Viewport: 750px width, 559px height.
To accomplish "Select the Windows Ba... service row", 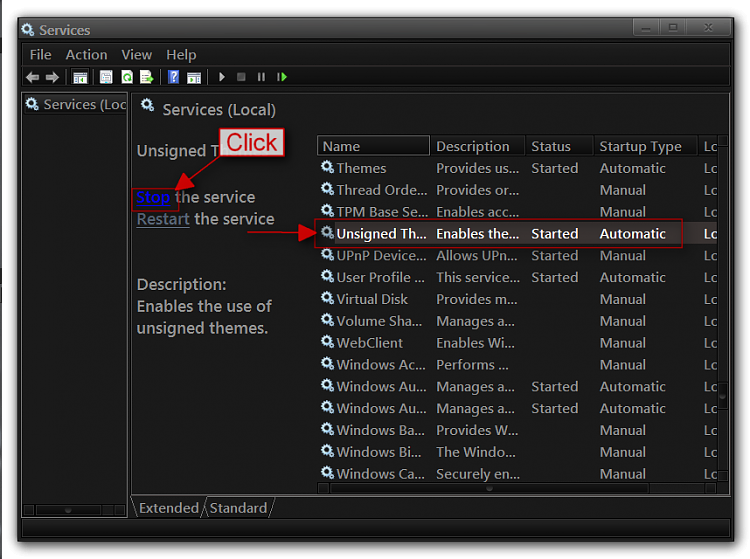I will 518,430.
